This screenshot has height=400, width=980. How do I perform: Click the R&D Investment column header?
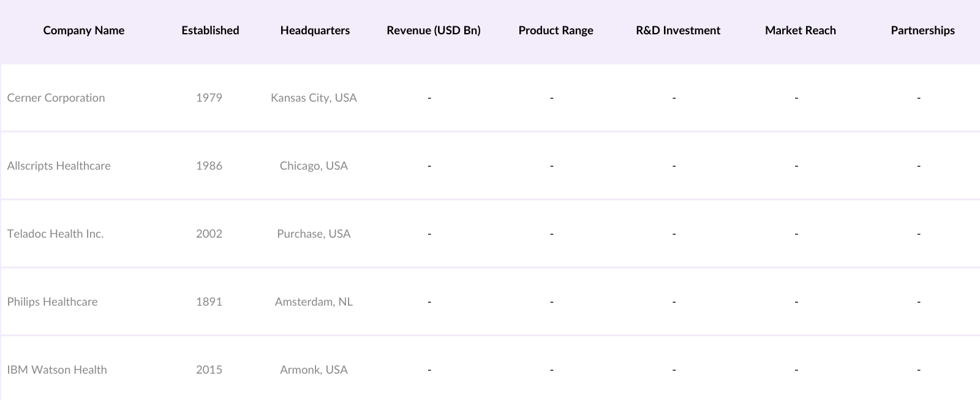tap(678, 31)
